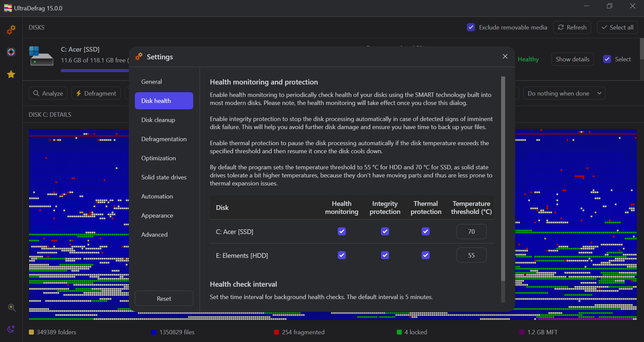Viewport: 644px width, 342px height.
Task: Switch to Solid state drives settings
Action: (164, 177)
